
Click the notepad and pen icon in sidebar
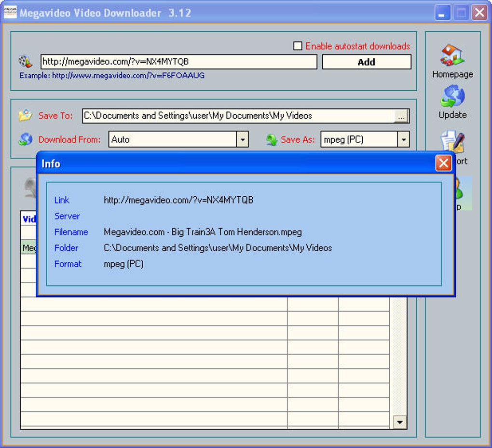coord(452,142)
